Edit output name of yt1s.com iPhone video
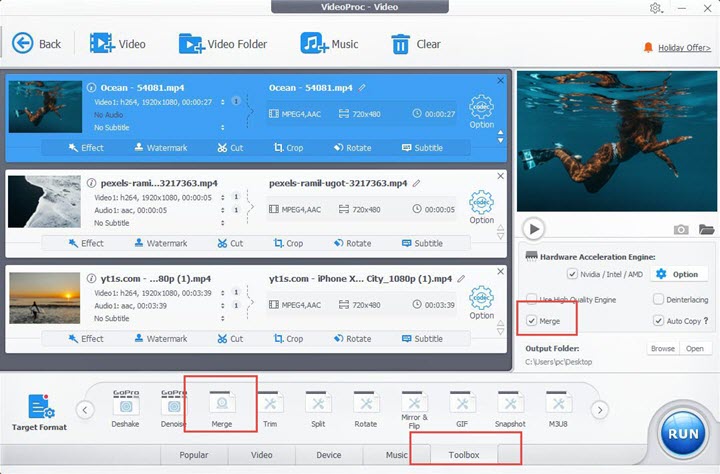Viewport: 720px width, 474px height. click(461, 278)
